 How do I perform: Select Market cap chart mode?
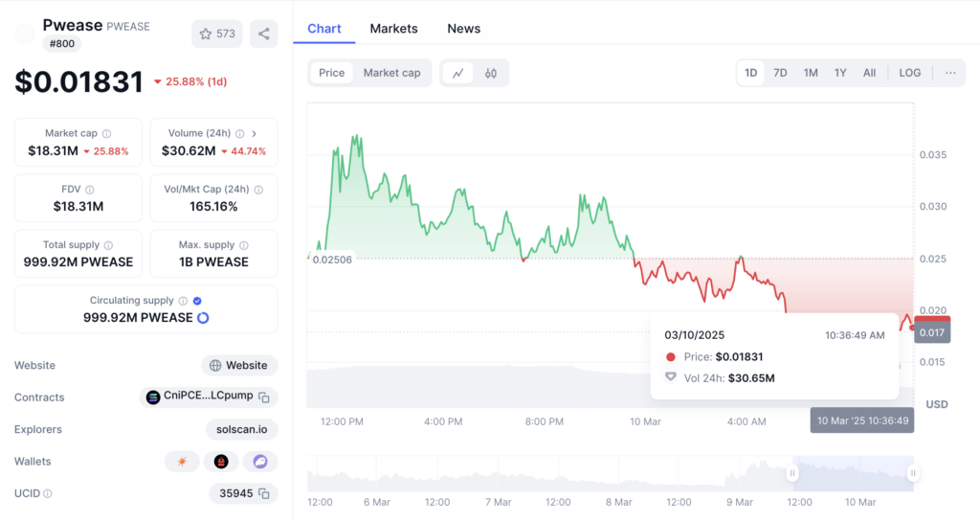[391, 73]
